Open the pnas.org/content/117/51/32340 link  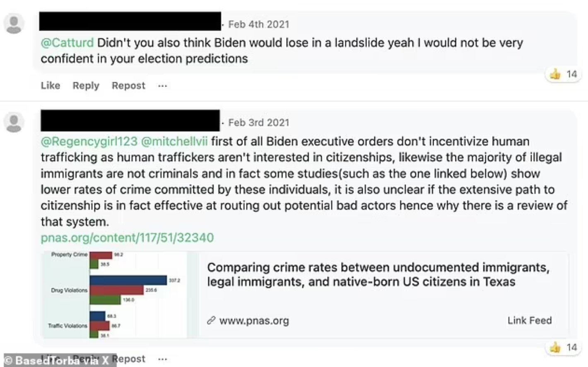point(127,238)
